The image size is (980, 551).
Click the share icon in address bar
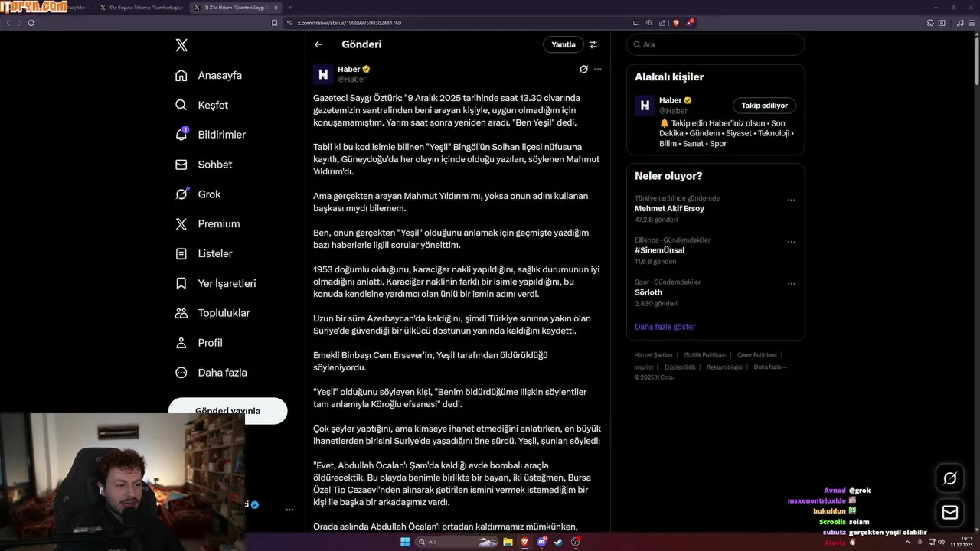662,23
